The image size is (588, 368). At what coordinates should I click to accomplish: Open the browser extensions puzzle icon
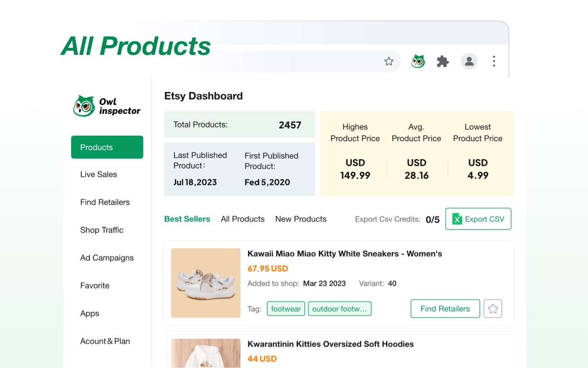click(443, 61)
